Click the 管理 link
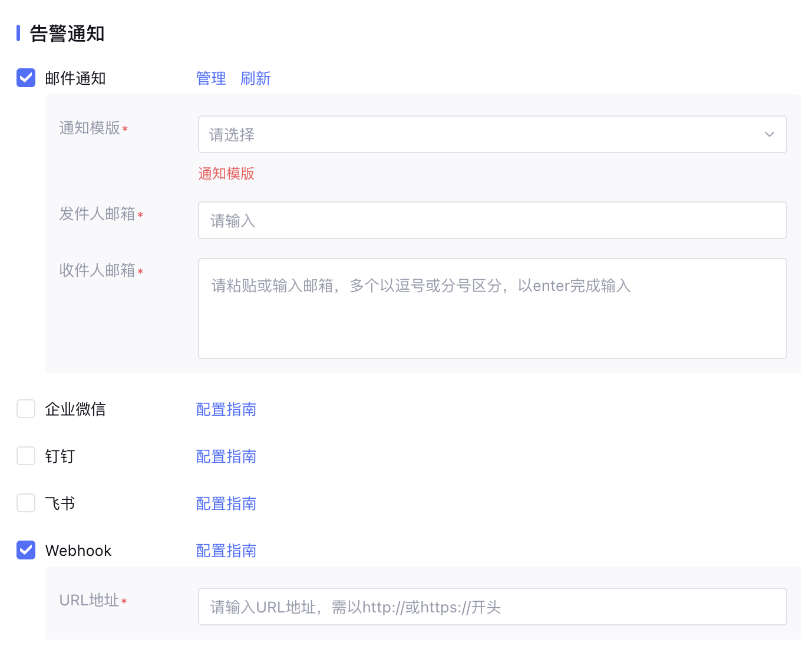The width and height of the screenshot is (812, 656). (x=211, y=78)
